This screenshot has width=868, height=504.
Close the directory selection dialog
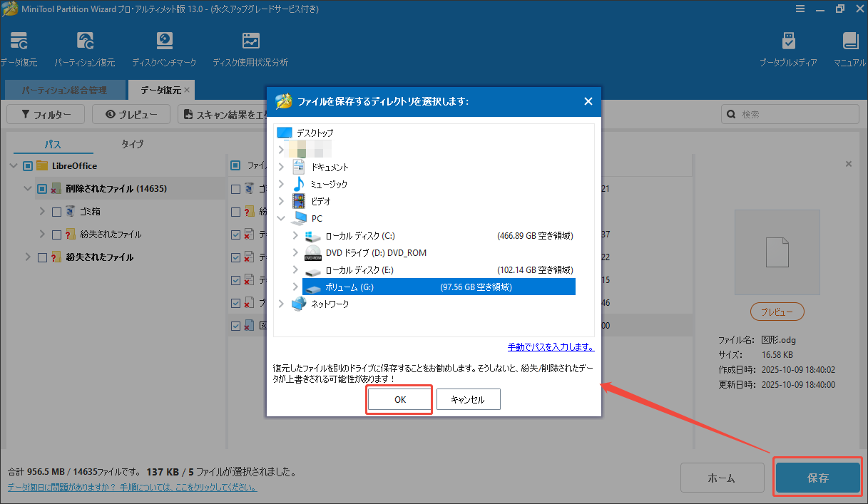588,101
